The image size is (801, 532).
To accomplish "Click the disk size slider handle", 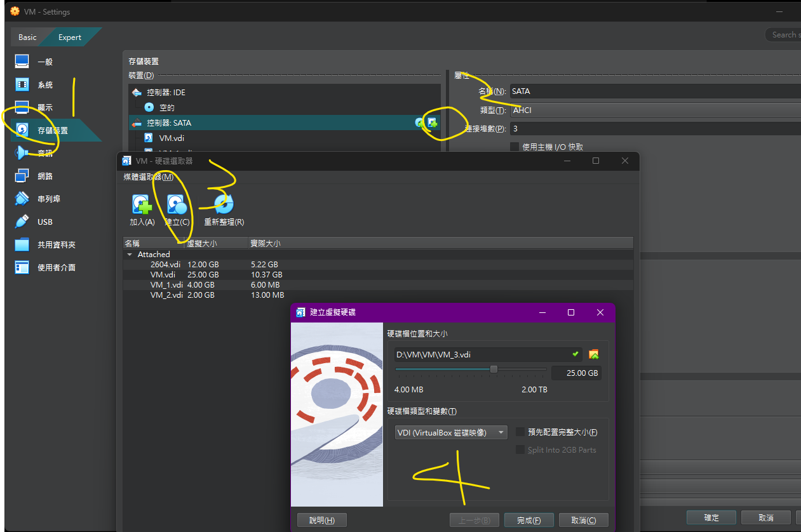I will pyautogui.click(x=494, y=369).
